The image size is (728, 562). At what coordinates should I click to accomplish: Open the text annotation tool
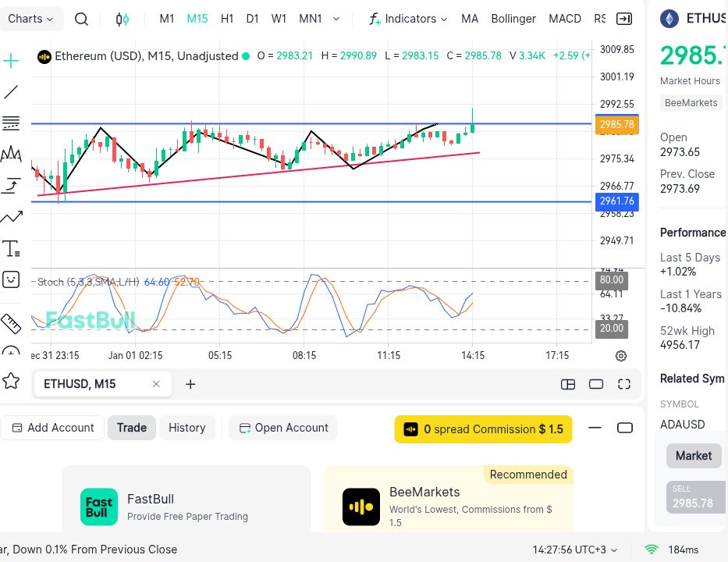(11, 248)
